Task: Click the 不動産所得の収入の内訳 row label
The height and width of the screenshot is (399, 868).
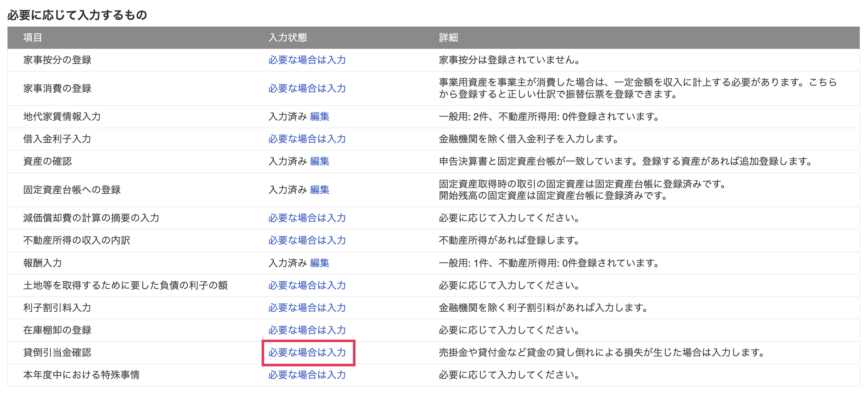Action: (77, 240)
